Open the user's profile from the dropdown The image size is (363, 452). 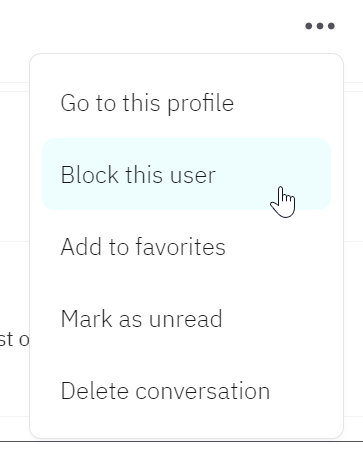tap(187, 103)
